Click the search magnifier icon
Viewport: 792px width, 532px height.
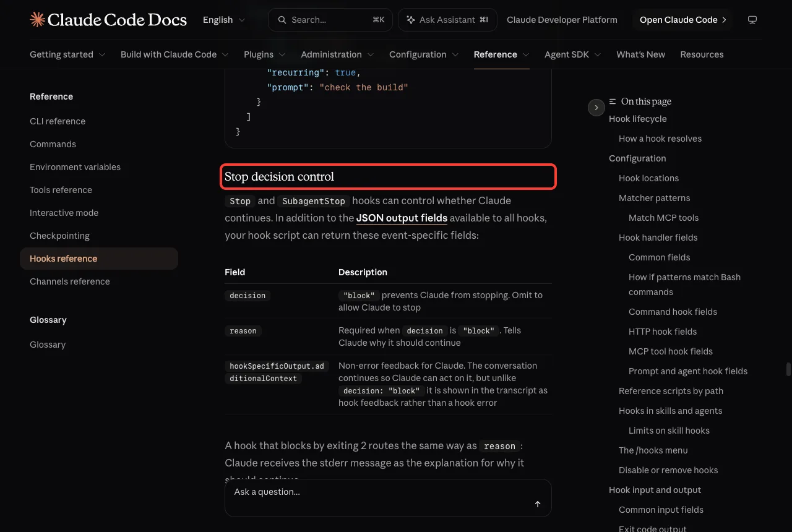coord(282,20)
